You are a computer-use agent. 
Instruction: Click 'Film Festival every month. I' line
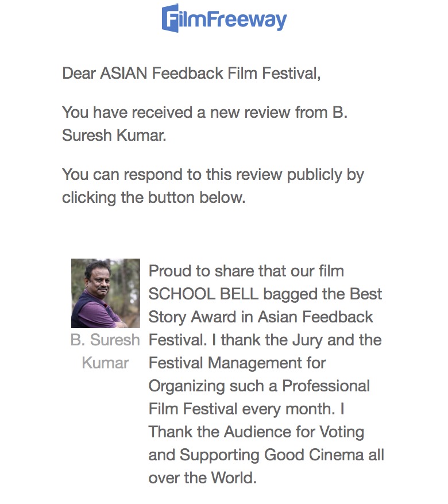pos(246,409)
